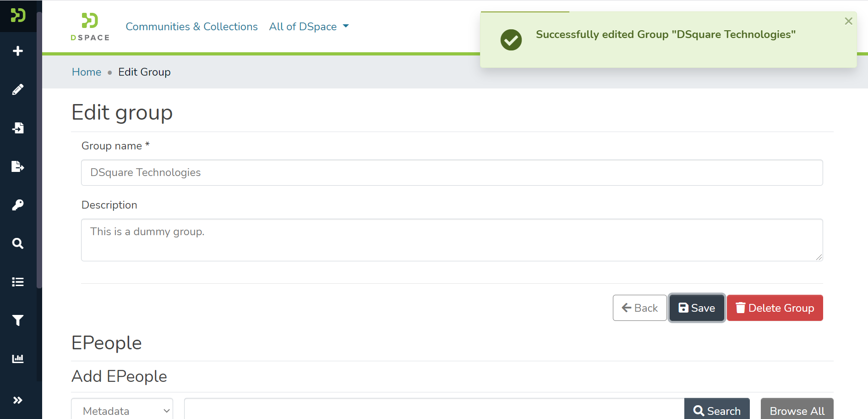This screenshot has width=868, height=419.
Task: Go to Communities & Collections
Action: [191, 27]
